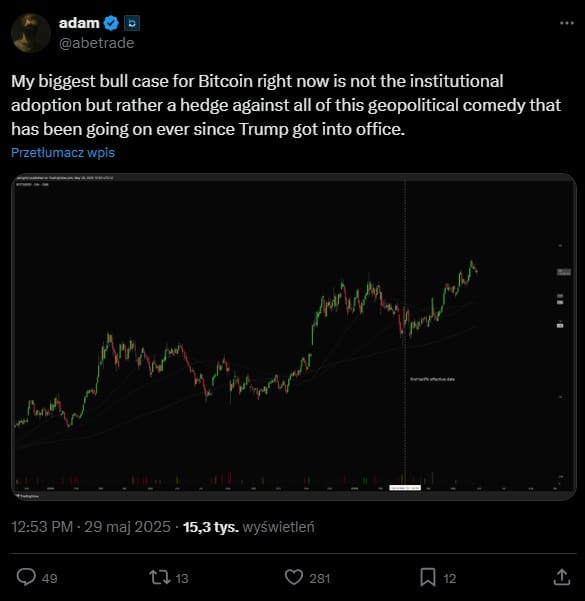The image size is (585, 601).
Task: Click the 49 replies count
Action: click(x=49, y=578)
